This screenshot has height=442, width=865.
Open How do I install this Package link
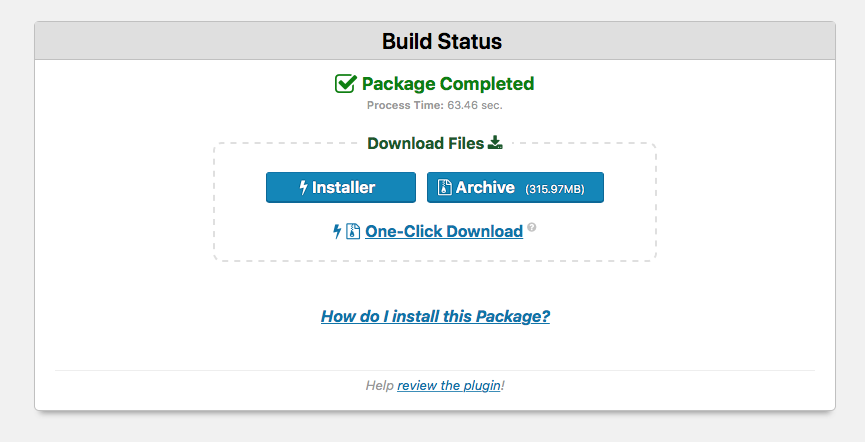pos(435,316)
